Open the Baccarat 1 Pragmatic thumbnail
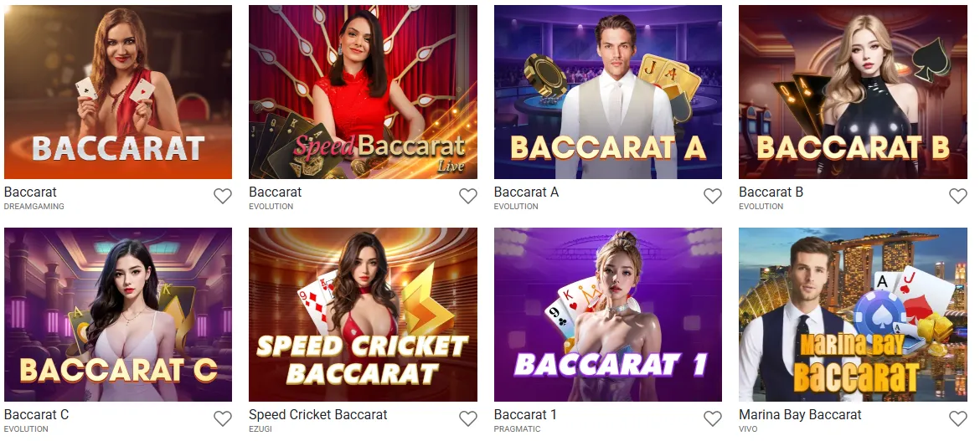This screenshot has height=441, width=980. click(608, 314)
